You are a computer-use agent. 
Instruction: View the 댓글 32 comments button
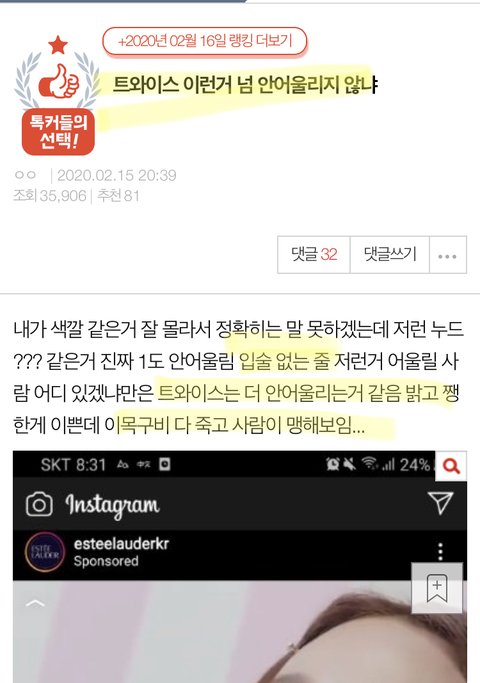[x=314, y=255]
